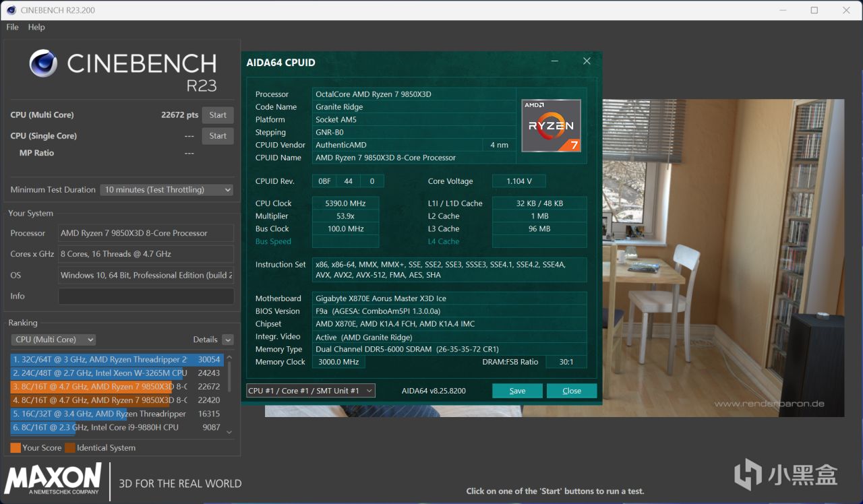Click the Multiplier value 53.9x
Image resolution: width=863 pixels, height=504 pixels.
point(345,216)
